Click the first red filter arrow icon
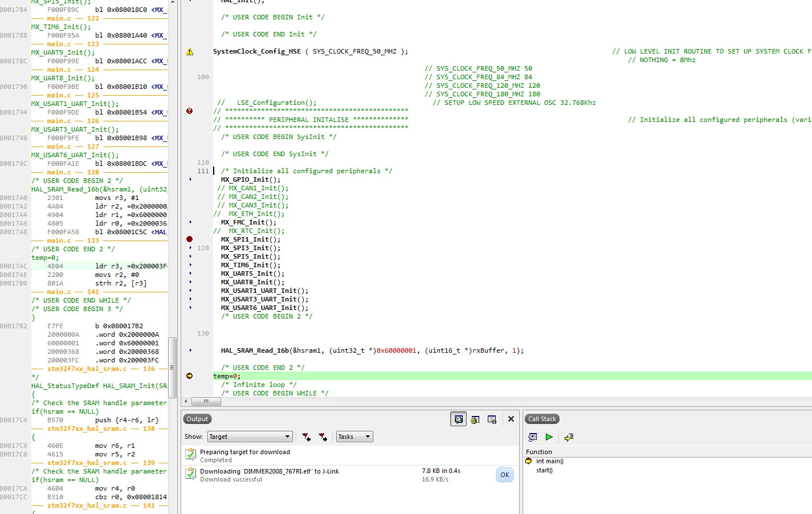The width and height of the screenshot is (812, 514). [x=306, y=437]
